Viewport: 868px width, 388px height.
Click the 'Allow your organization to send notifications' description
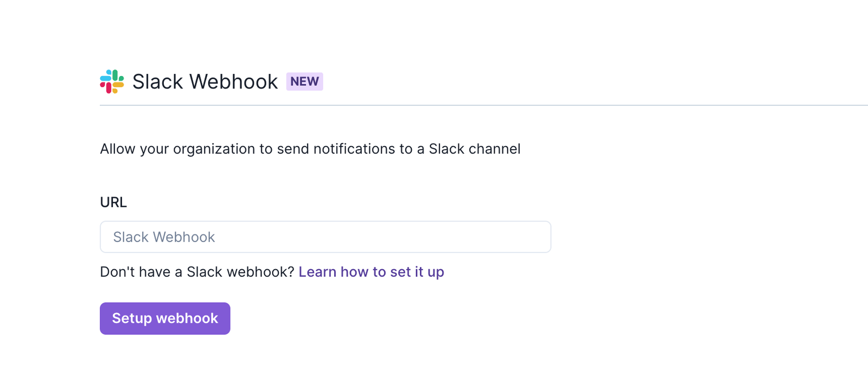(x=310, y=149)
